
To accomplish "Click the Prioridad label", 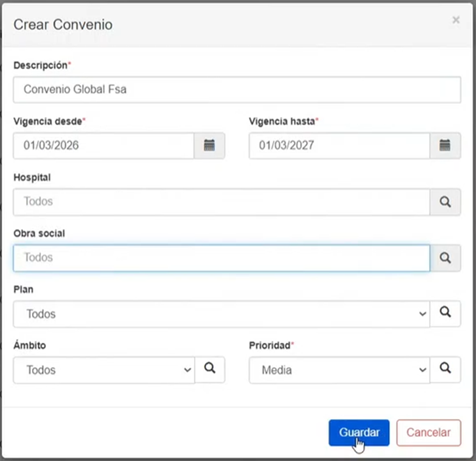I will (270, 345).
